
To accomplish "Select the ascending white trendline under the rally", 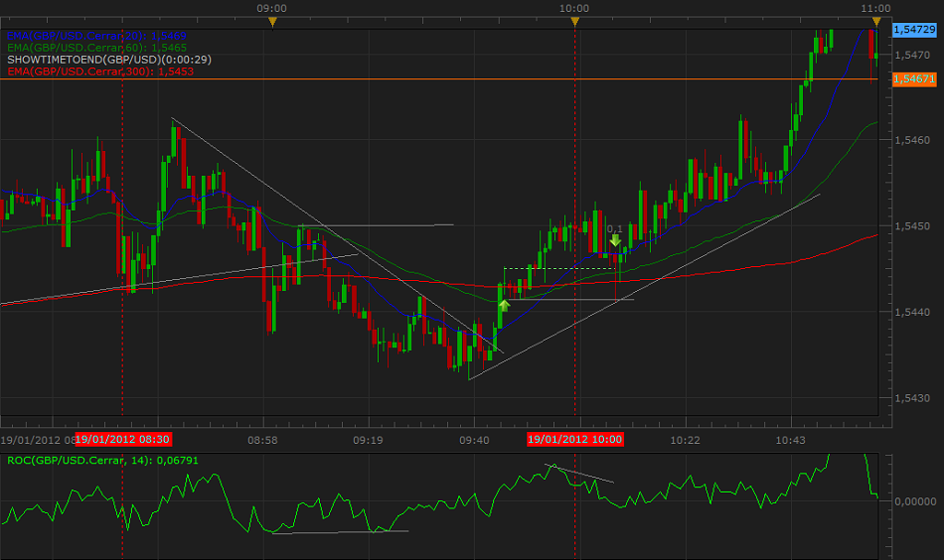I will point(646,286).
